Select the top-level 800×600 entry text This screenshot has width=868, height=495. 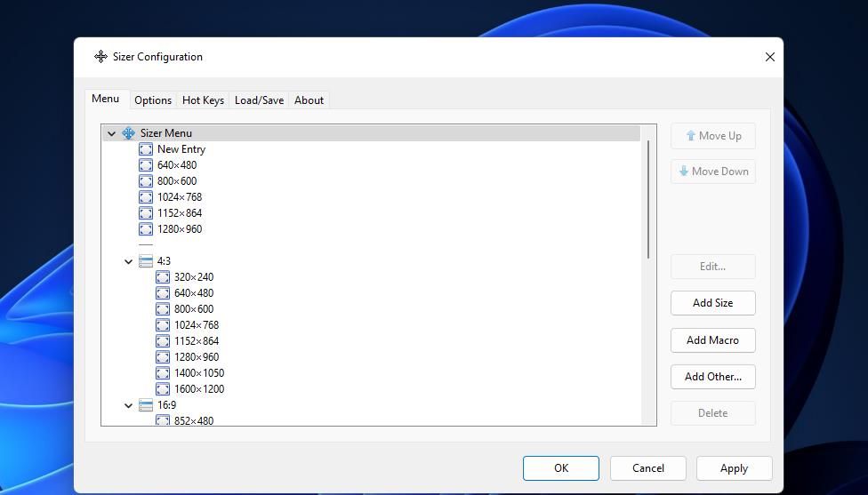point(177,181)
